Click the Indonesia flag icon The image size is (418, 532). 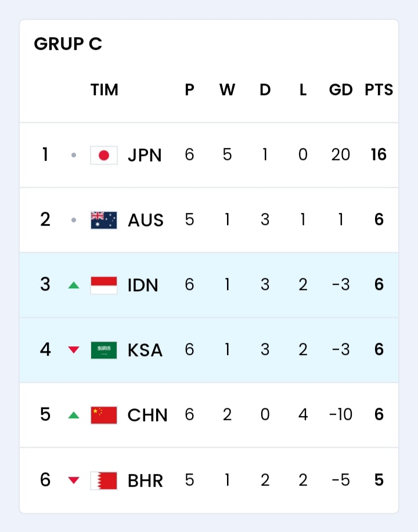(104, 285)
